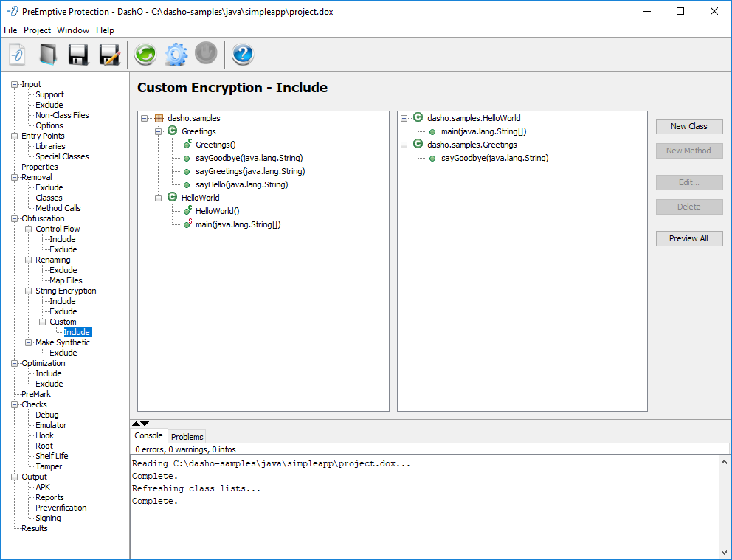Screen dimensions: 732x560
Task: Click the New Project toolbar icon
Action: pyautogui.click(x=17, y=55)
